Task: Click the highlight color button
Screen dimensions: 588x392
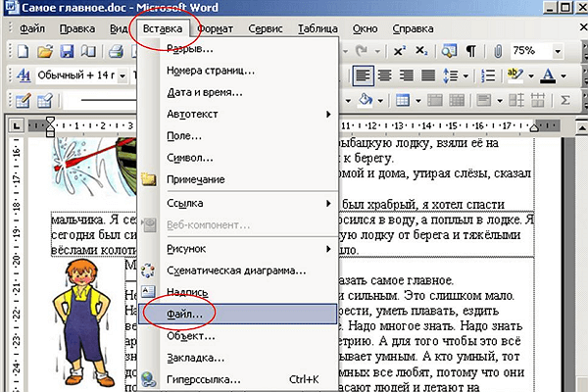Action: pos(514,75)
